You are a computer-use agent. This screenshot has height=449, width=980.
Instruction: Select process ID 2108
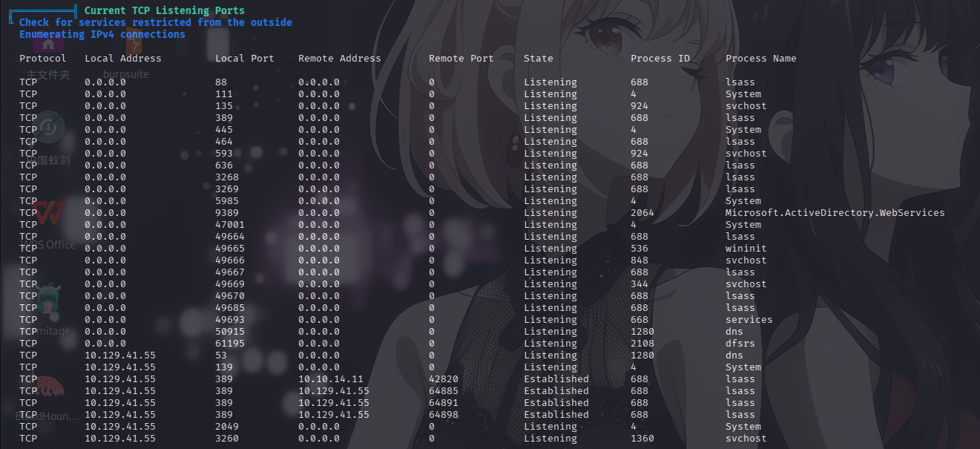(x=642, y=344)
